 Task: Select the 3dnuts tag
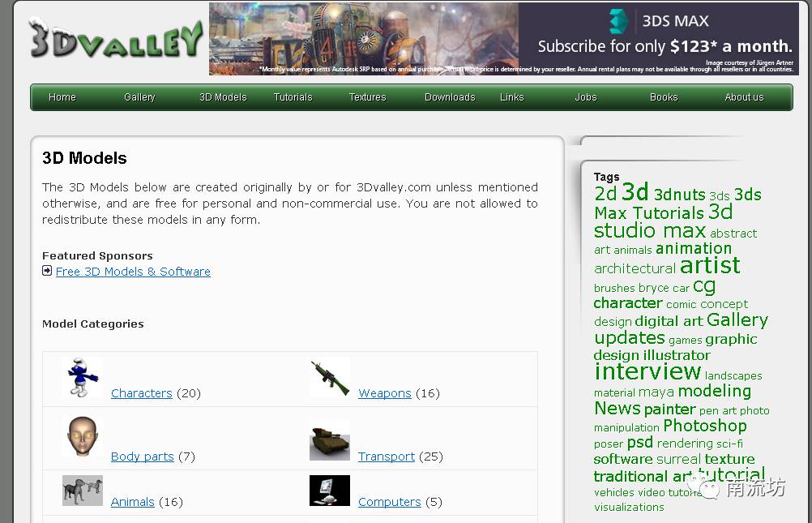pos(679,195)
